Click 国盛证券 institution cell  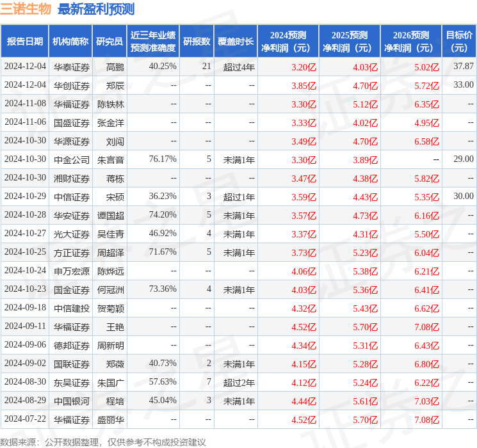pos(72,123)
